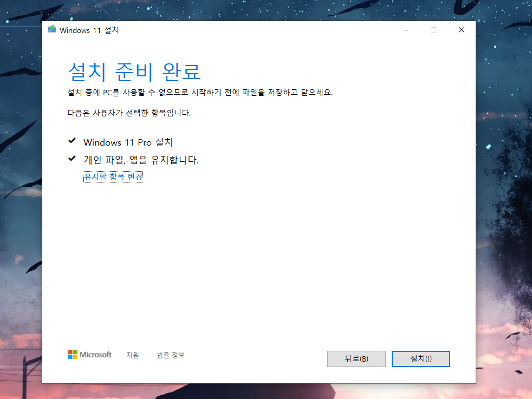
Task: Close the Windows 11 설치 window
Action: click(462, 30)
